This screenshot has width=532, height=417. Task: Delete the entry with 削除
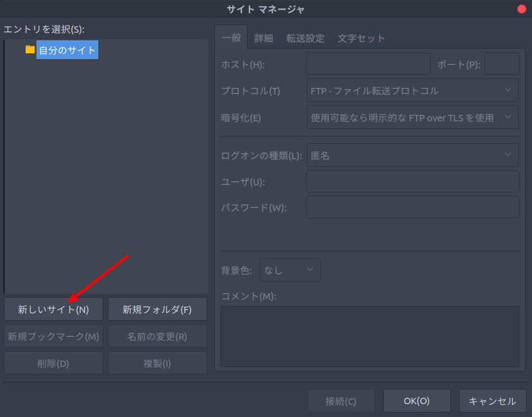53,362
